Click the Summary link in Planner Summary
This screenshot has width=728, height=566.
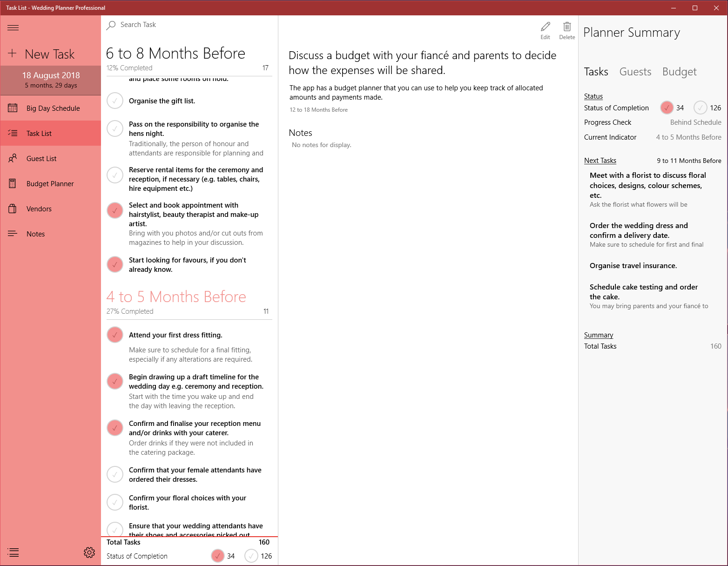(599, 335)
